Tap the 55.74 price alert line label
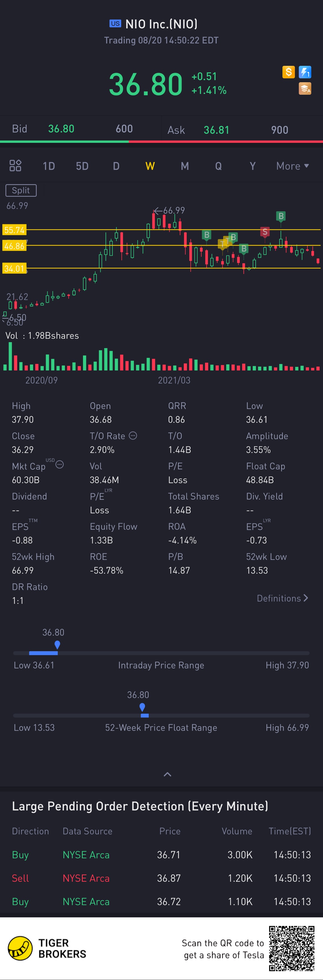The height and width of the screenshot is (980, 323). pos(14,230)
